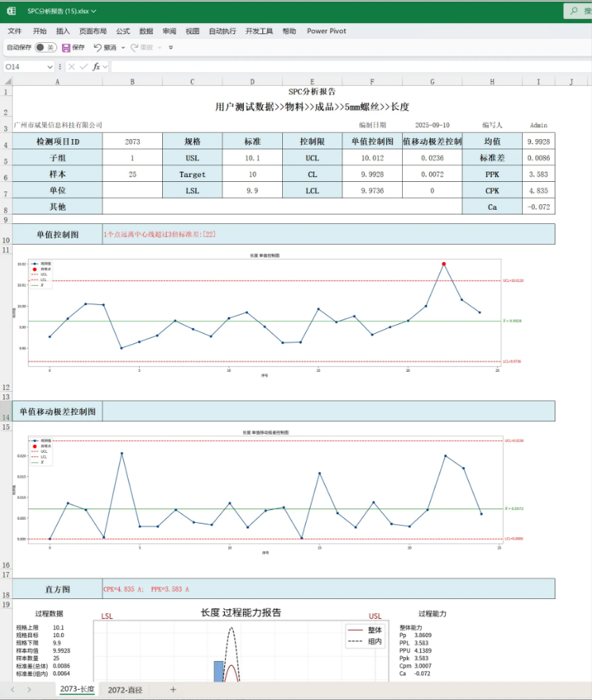Click the confirm entry checkmark icon
The height and width of the screenshot is (700, 592).
(x=83, y=67)
